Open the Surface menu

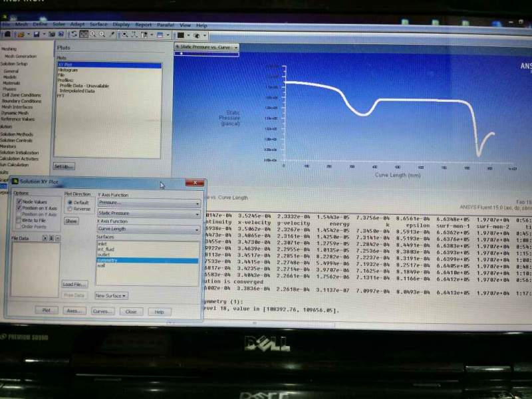[98, 25]
